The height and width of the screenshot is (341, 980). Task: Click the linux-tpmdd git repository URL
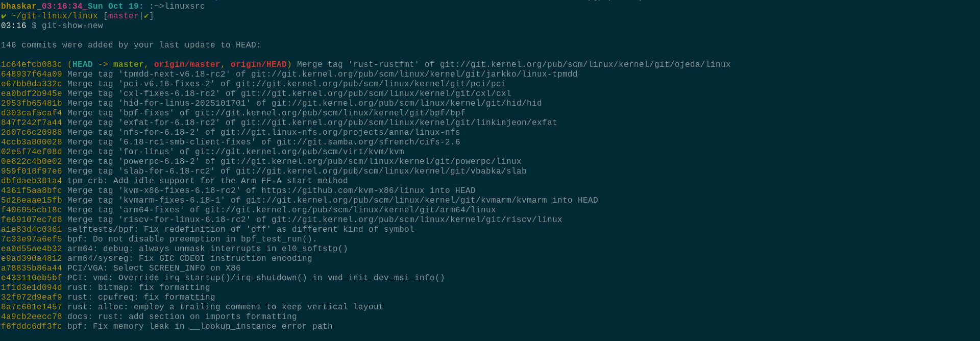414,74
